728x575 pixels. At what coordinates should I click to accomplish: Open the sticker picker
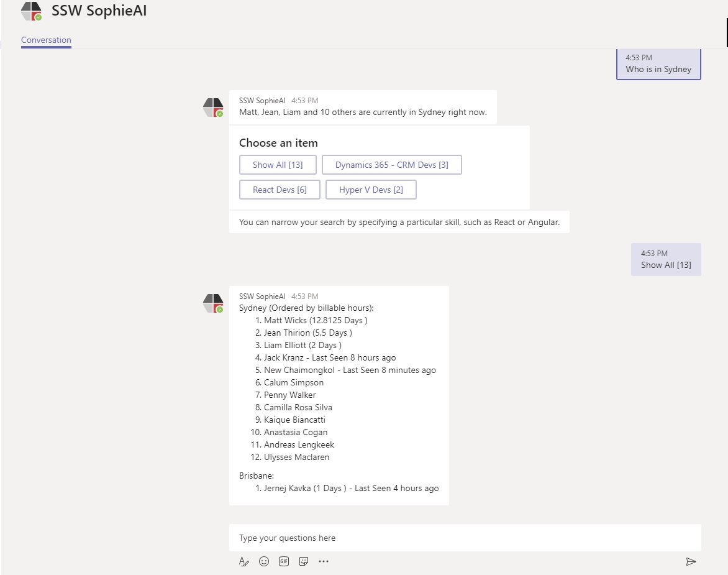click(304, 561)
